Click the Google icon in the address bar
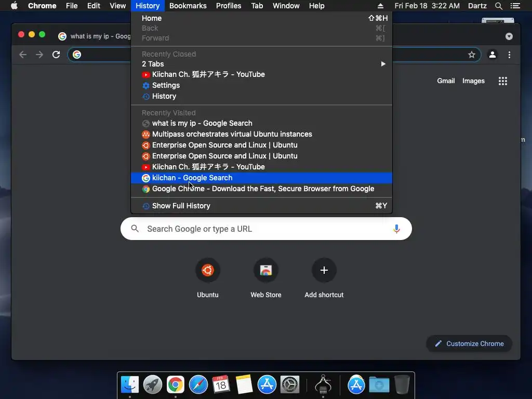The image size is (532, 399). tap(77, 55)
